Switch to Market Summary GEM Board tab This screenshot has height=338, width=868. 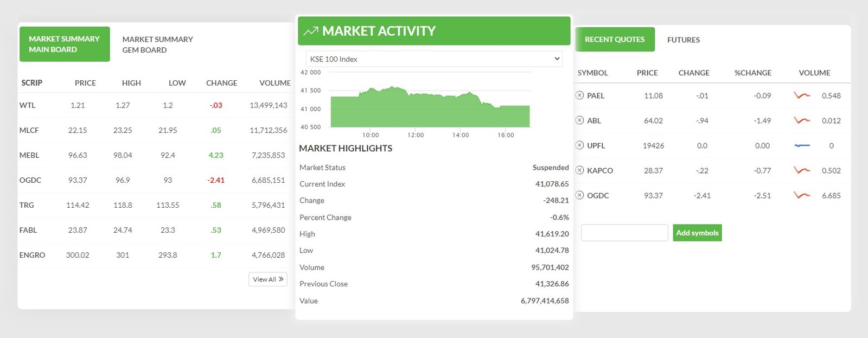(x=157, y=44)
